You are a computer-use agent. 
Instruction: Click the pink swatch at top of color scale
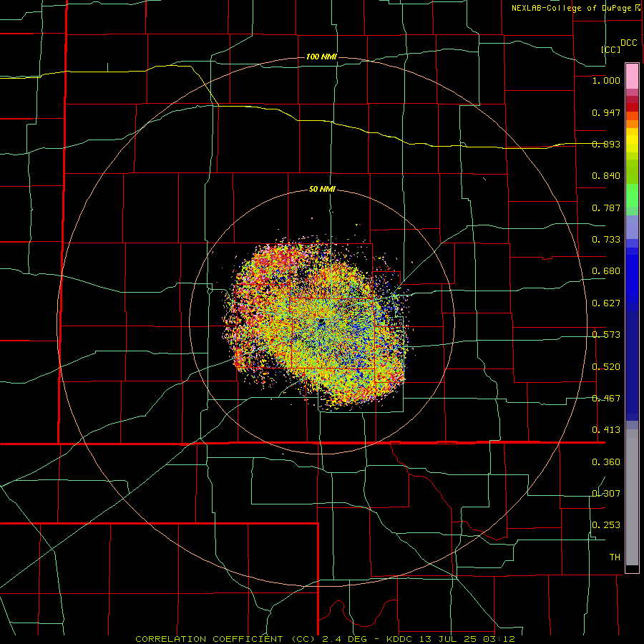coord(632,77)
